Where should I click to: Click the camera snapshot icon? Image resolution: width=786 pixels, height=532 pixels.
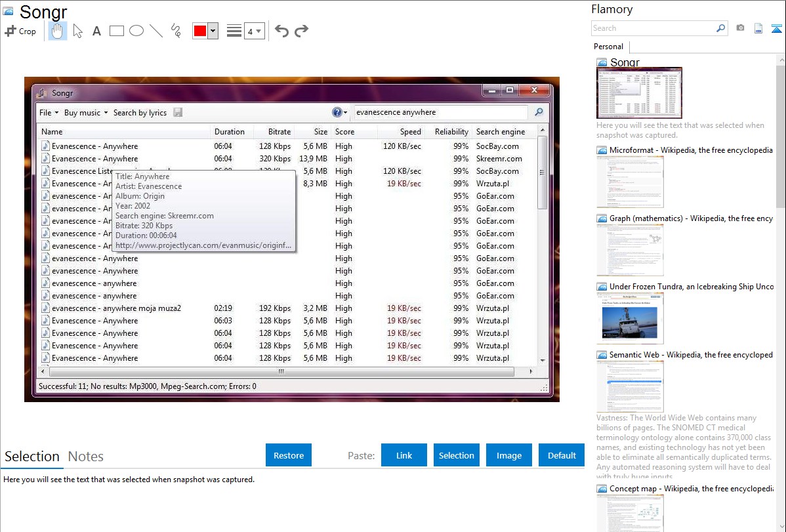[x=740, y=28]
